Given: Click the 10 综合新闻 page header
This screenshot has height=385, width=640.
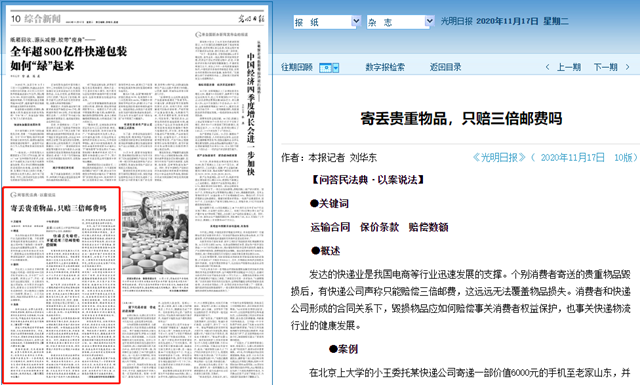Looking at the screenshot, I should pos(36,19).
